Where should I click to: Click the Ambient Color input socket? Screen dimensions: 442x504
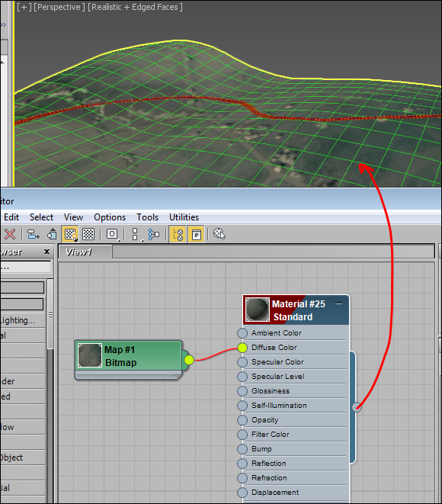pyautogui.click(x=242, y=333)
